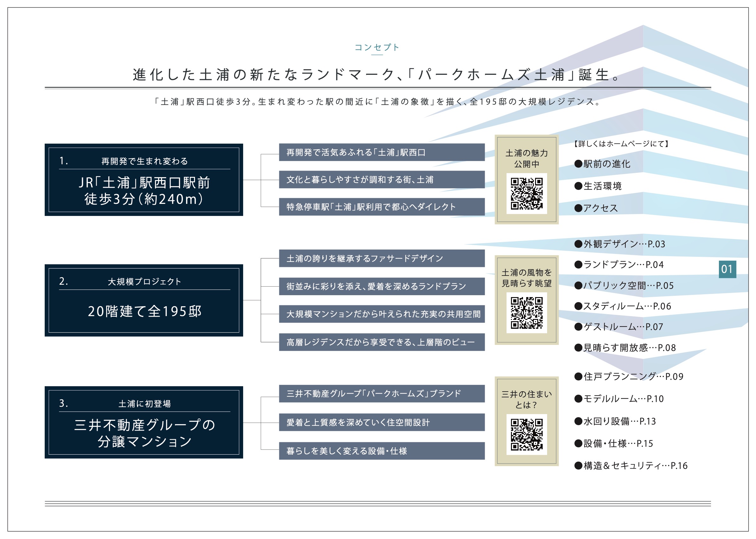
Task: Click bar 土浦の誇りを継承するファサードデザイン
Action: pos(382,258)
